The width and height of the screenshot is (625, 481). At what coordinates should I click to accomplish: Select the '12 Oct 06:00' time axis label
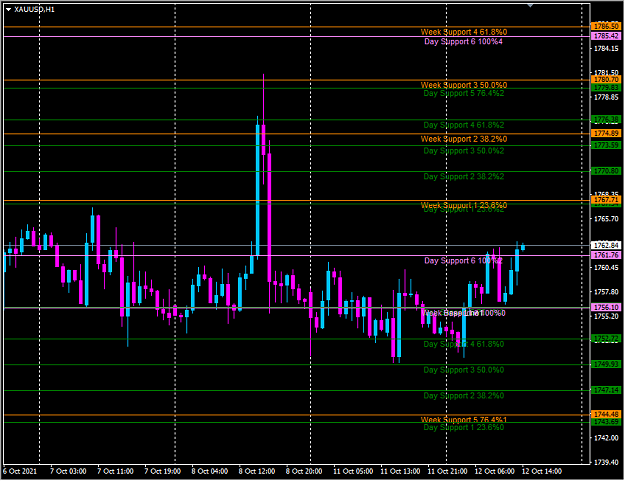(x=494, y=471)
